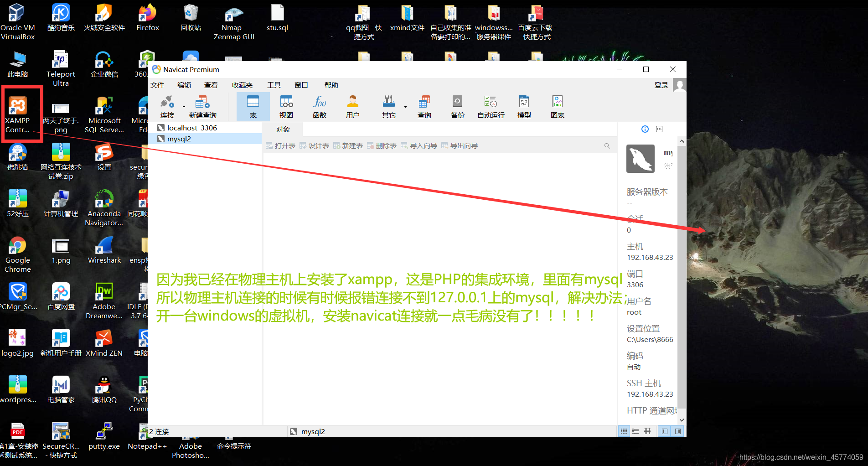
Task: Click 设计表 in object toolbar
Action: point(315,145)
